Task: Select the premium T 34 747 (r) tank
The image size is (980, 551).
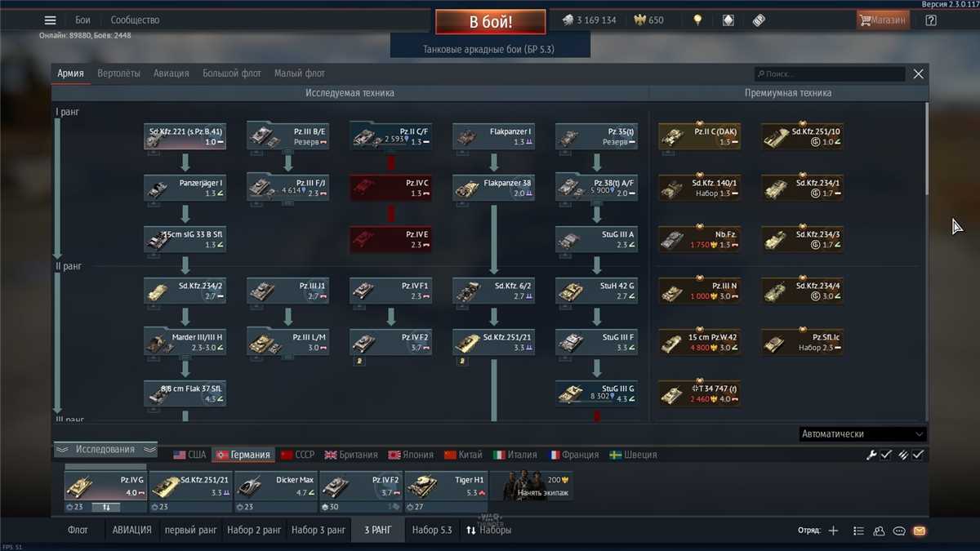Action: 700,393
